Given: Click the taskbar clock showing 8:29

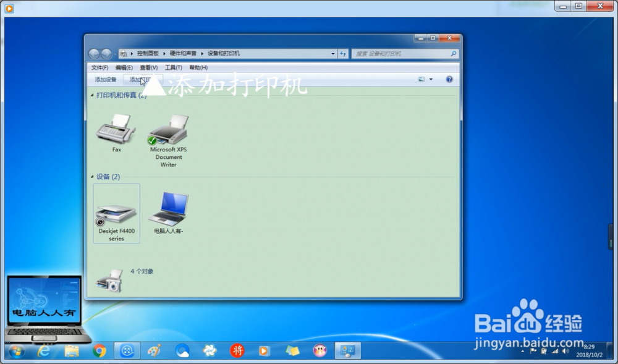Looking at the screenshot, I should 589,350.
